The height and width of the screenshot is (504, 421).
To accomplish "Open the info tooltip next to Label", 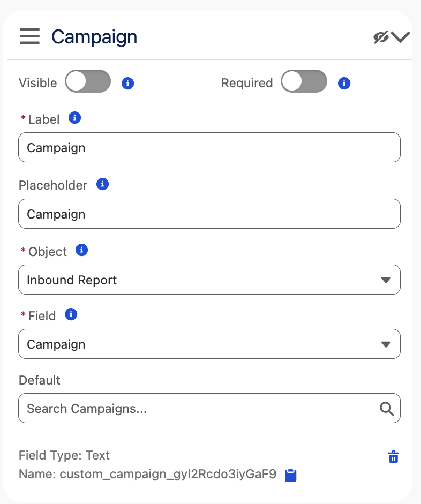I will (x=74, y=118).
